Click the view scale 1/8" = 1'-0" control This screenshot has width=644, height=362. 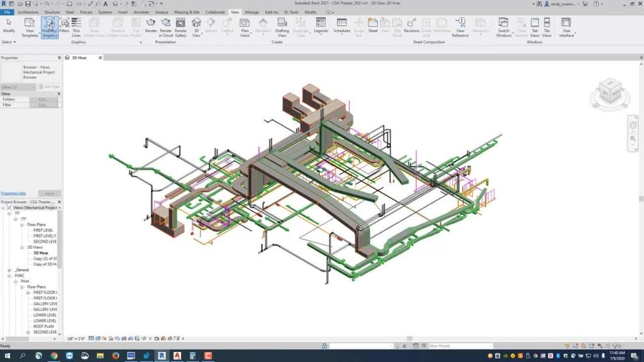pyautogui.click(x=76, y=339)
